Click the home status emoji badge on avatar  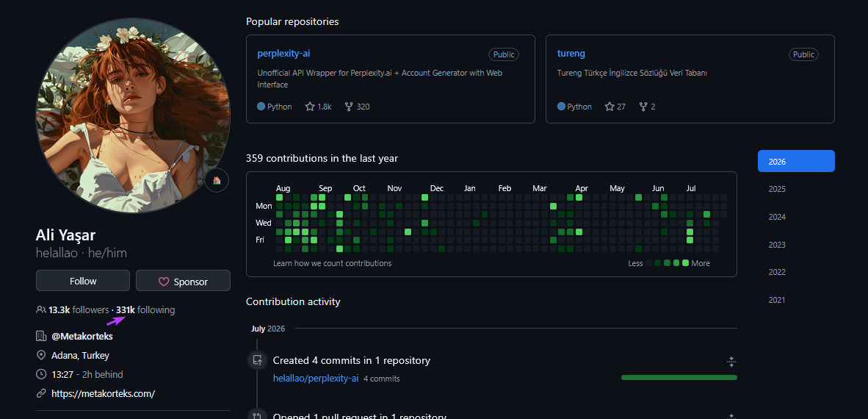click(x=217, y=180)
